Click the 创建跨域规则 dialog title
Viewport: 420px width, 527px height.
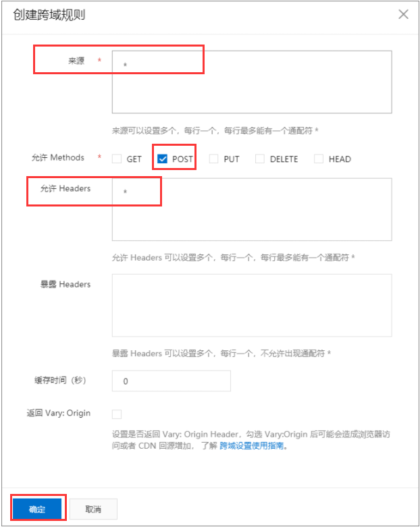pyautogui.click(x=49, y=15)
